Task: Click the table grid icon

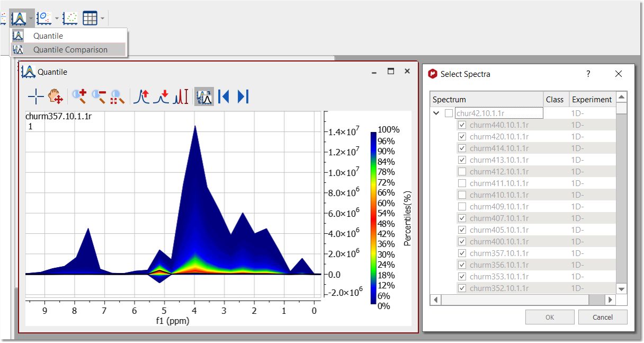Action: click(90, 18)
